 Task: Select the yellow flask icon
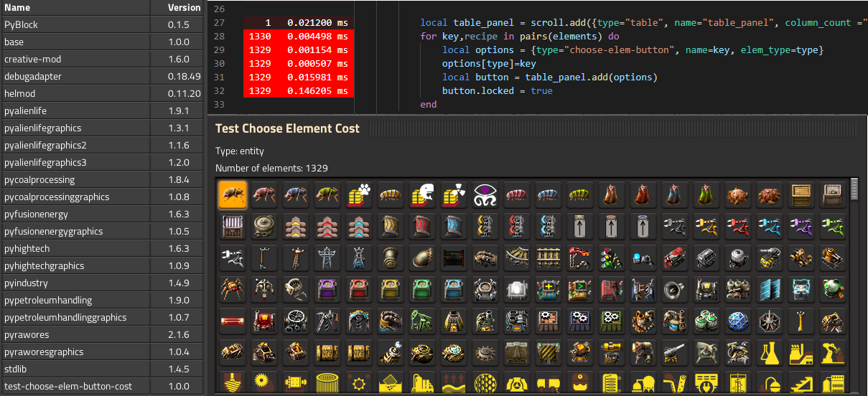[769, 352]
